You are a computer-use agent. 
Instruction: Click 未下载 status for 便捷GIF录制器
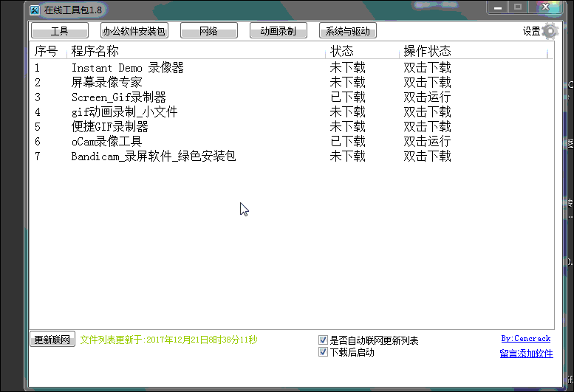tap(347, 127)
